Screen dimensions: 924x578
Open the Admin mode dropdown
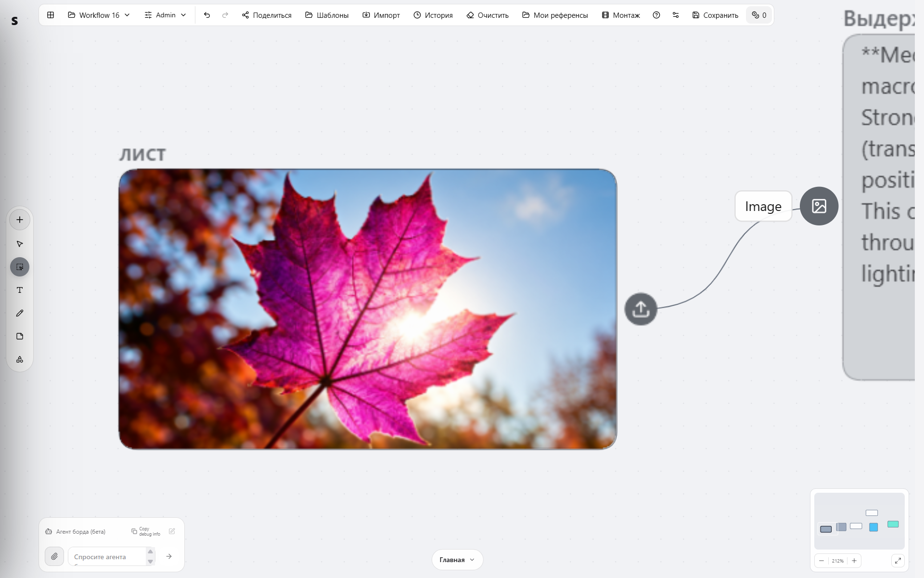pyautogui.click(x=165, y=15)
